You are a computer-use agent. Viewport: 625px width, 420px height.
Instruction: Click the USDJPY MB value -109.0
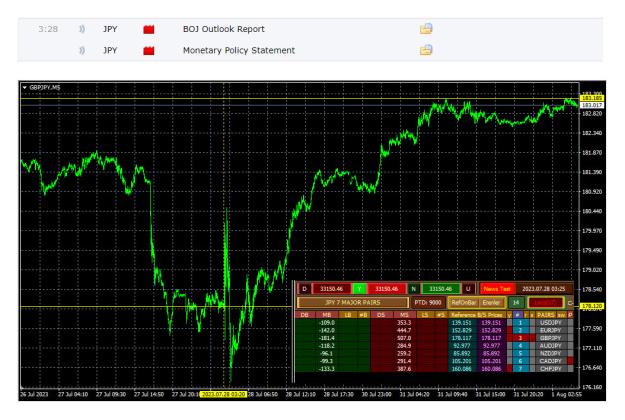[x=327, y=323]
